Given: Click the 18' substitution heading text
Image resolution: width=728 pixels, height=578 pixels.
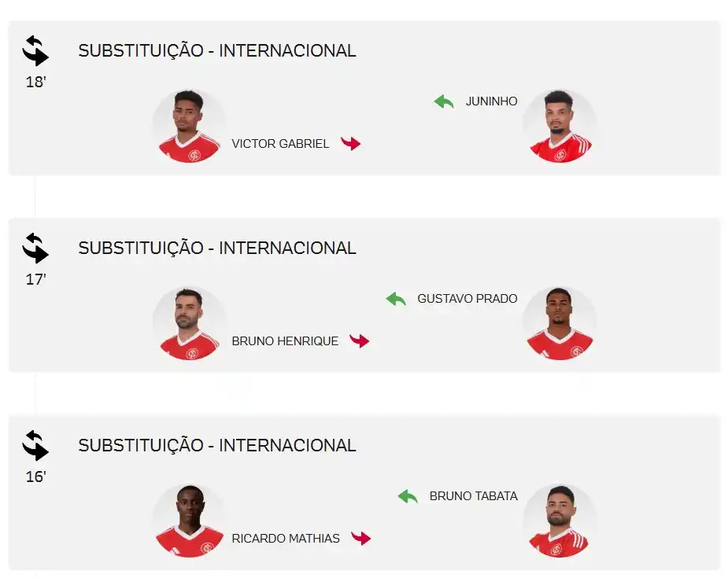Looking at the screenshot, I should tap(217, 50).
